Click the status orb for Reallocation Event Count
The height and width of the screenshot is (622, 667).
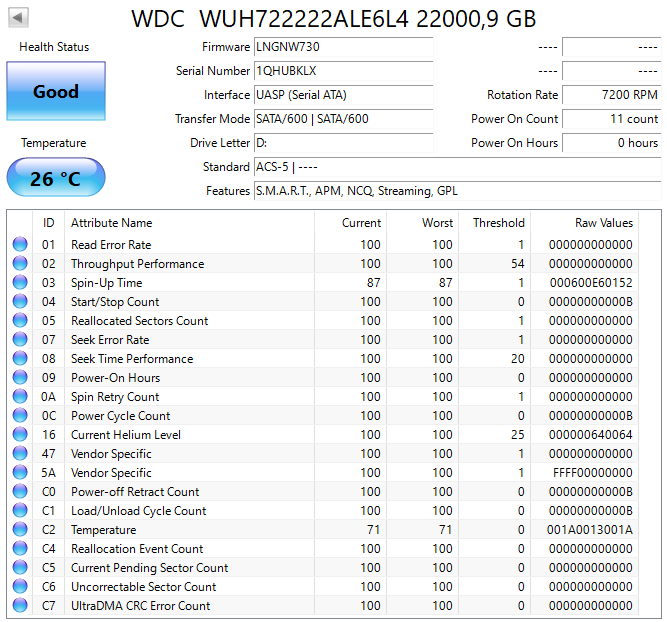coord(20,548)
